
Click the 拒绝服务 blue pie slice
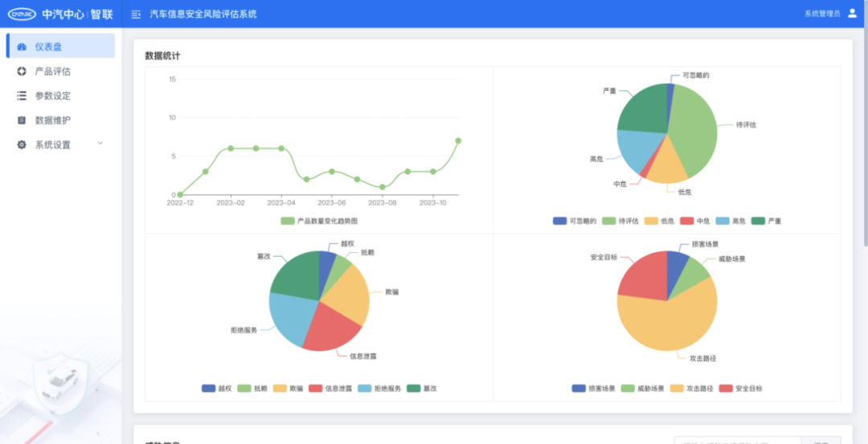(x=291, y=318)
